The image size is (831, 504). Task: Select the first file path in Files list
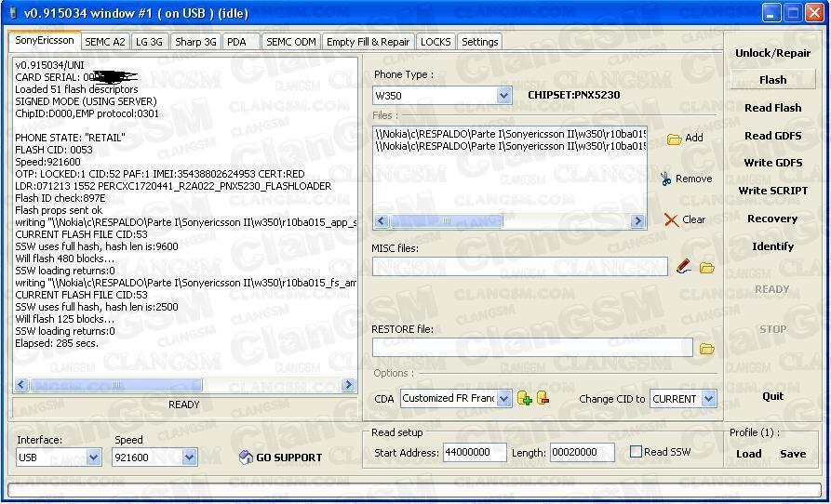pos(510,133)
